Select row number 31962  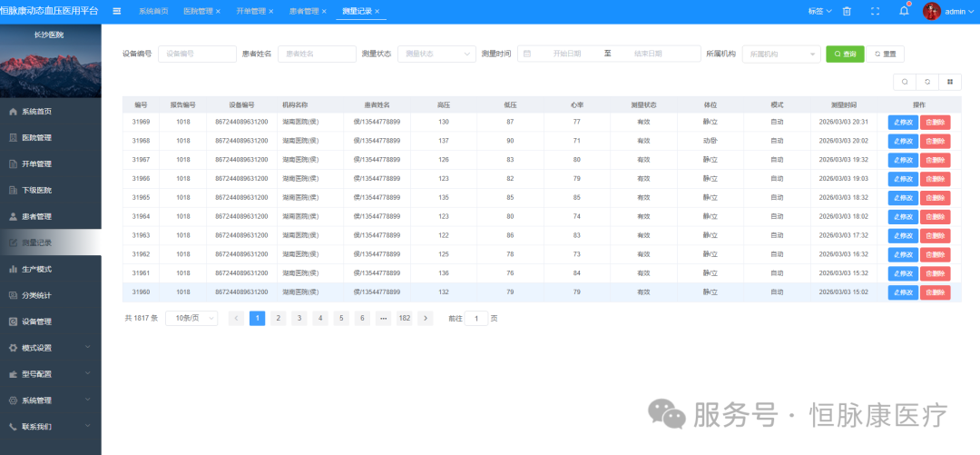[141, 254]
